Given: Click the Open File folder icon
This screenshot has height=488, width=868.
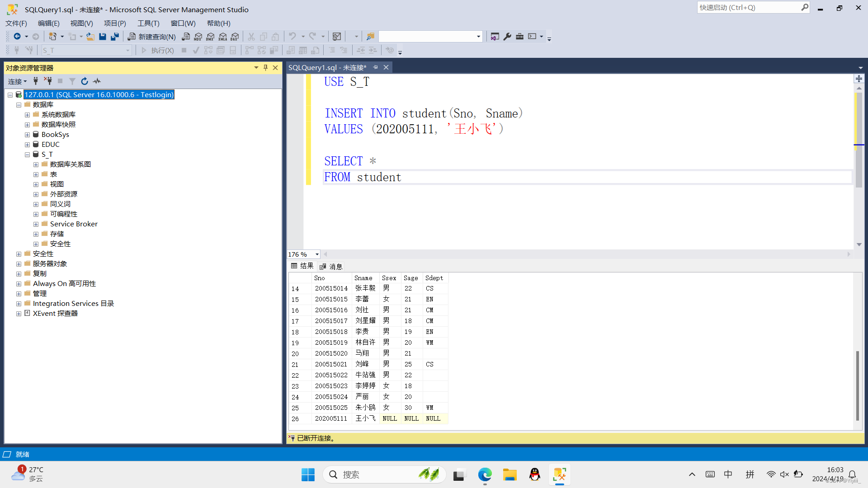Looking at the screenshot, I should pyautogui.click(x=90, y=37).
